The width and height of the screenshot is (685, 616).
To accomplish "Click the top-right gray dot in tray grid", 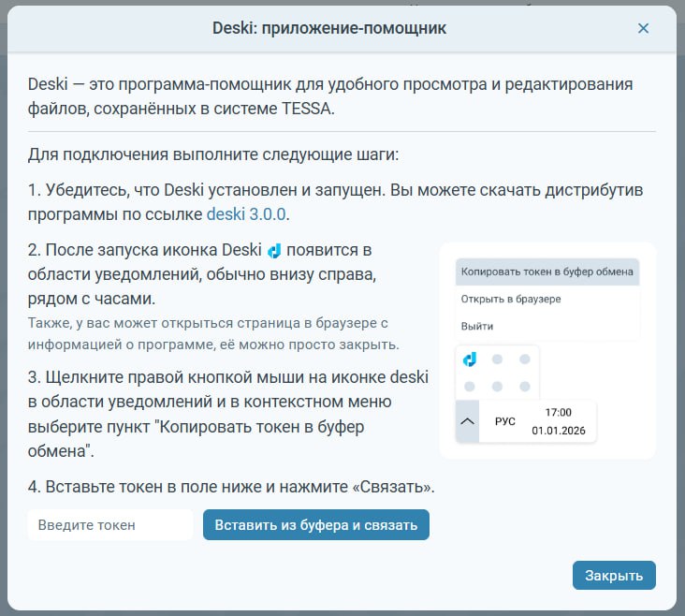I will [x=525, y=359].
